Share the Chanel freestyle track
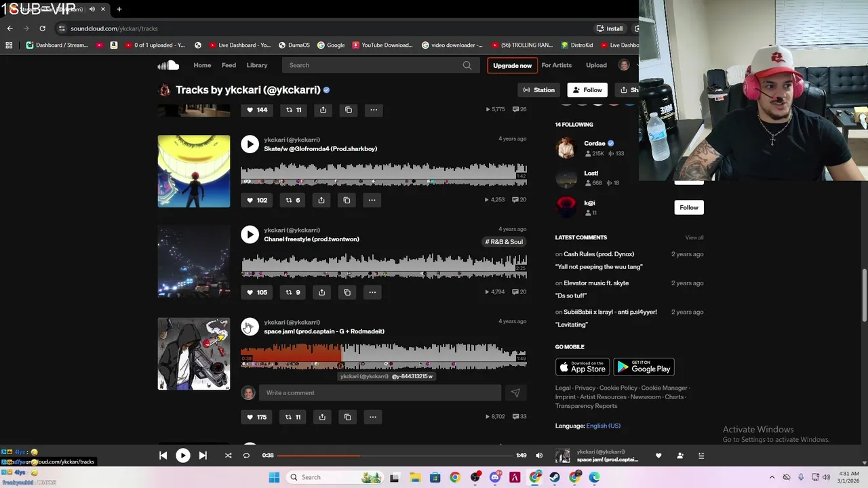 (x=321, y=292)
